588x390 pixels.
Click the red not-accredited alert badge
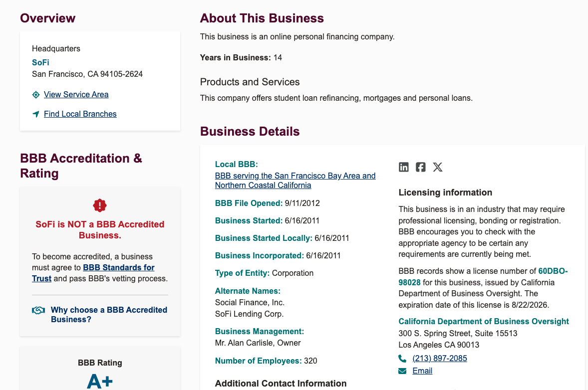99,205
